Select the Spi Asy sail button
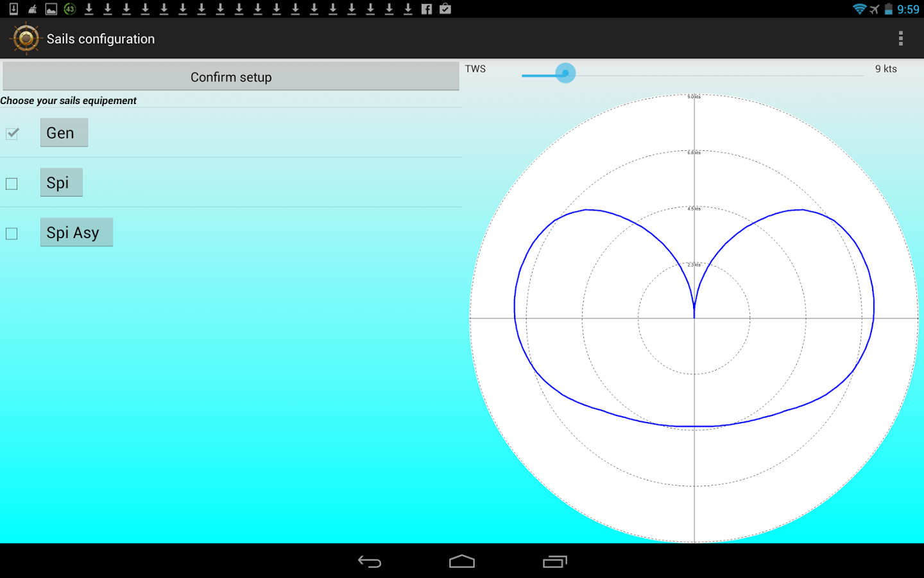This screenshot has width=924, height=578. coord(76,232)
